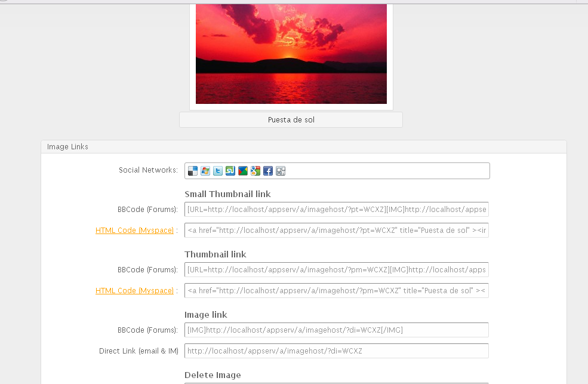Share image on Twitter
The width and height of the screenshot is (588, 384).
pos(218,171)
